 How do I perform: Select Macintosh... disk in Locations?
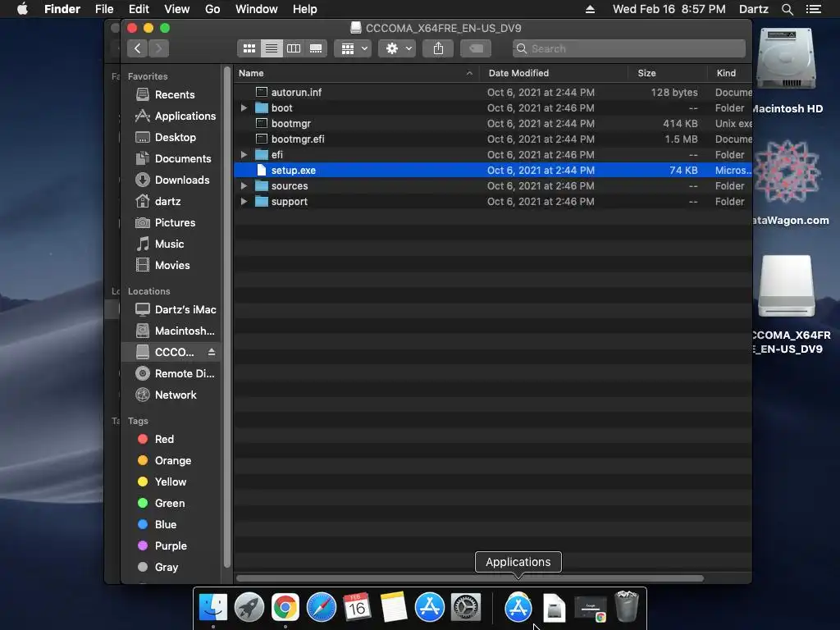pyautogui.click(x=176, y=331)
